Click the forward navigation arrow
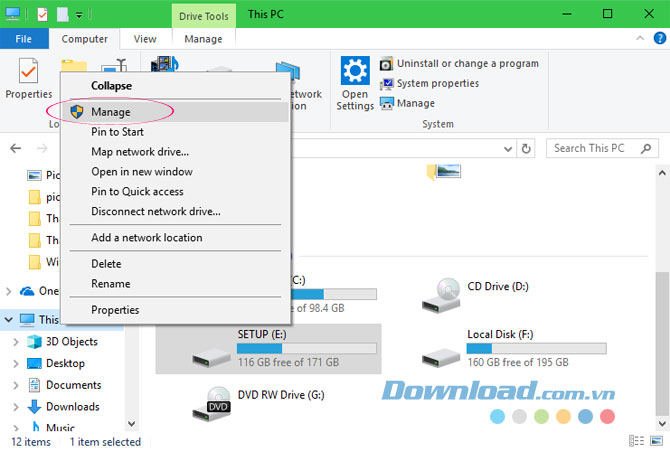 [42, 148]
